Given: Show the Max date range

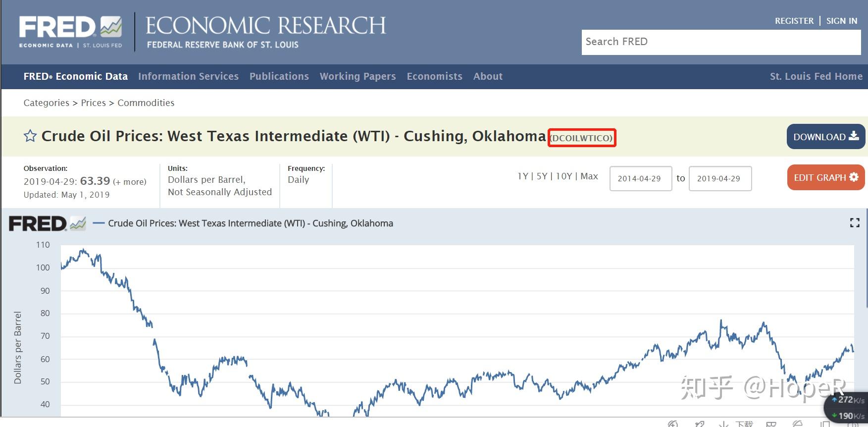Looking at the screenshot, I should 589,176.
